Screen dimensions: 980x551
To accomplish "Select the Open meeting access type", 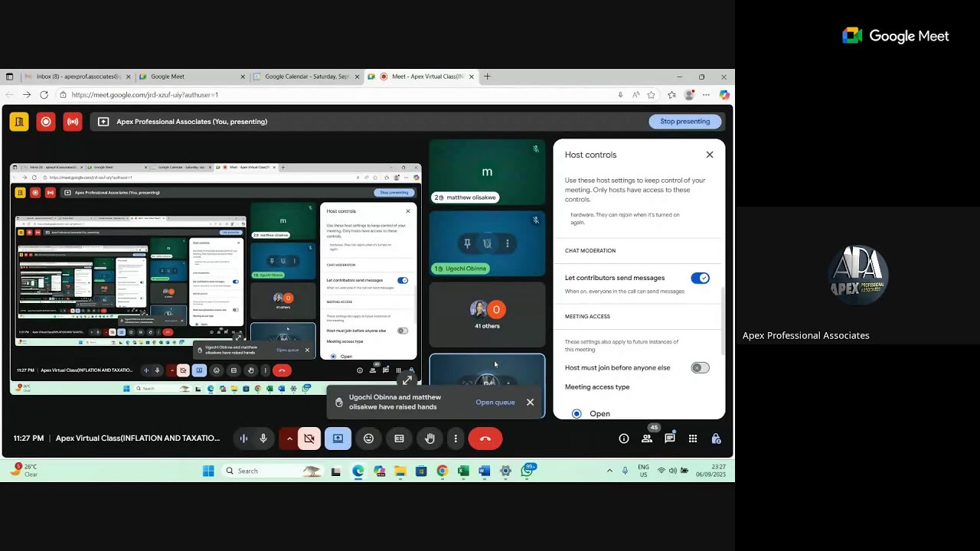I will [577, 413].
